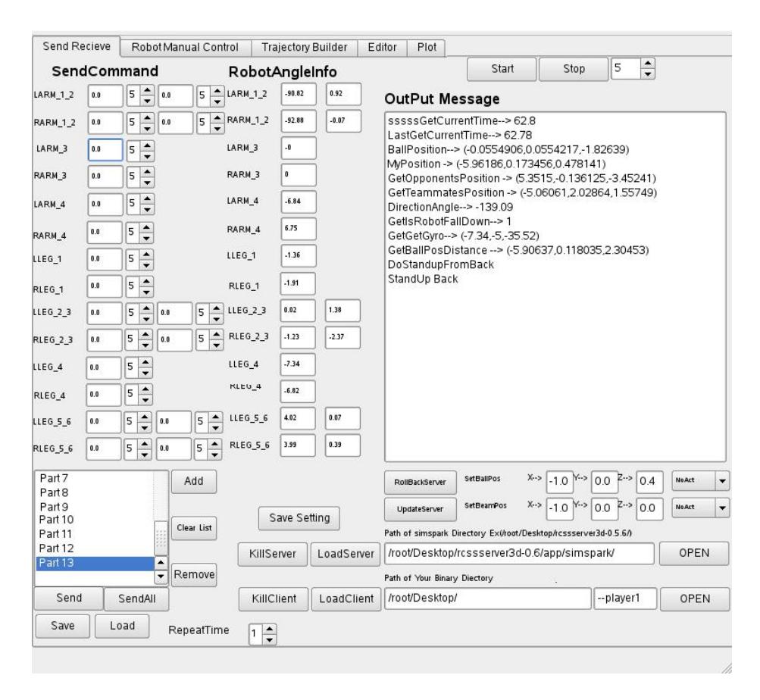Switch to the Robot Manual Control tab
The image size is (760, 700).
185,47
